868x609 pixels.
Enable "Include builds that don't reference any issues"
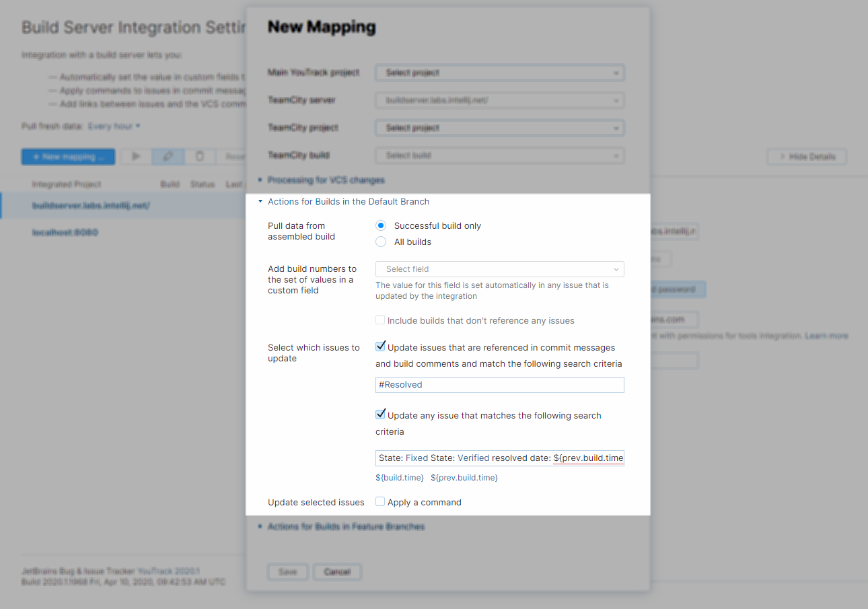pos(380,320)
